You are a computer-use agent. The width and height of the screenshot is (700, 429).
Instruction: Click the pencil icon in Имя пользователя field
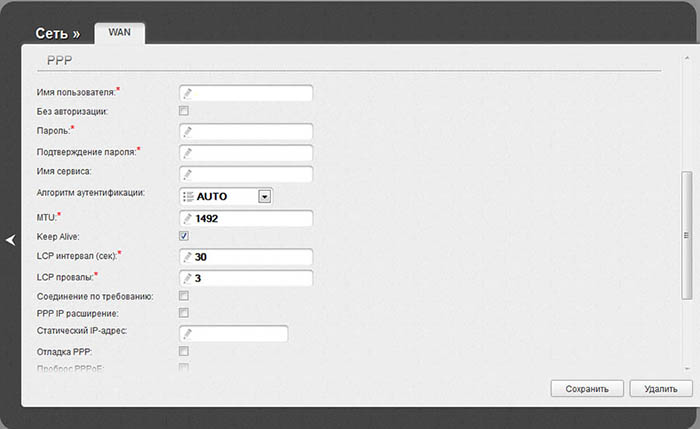188,93
